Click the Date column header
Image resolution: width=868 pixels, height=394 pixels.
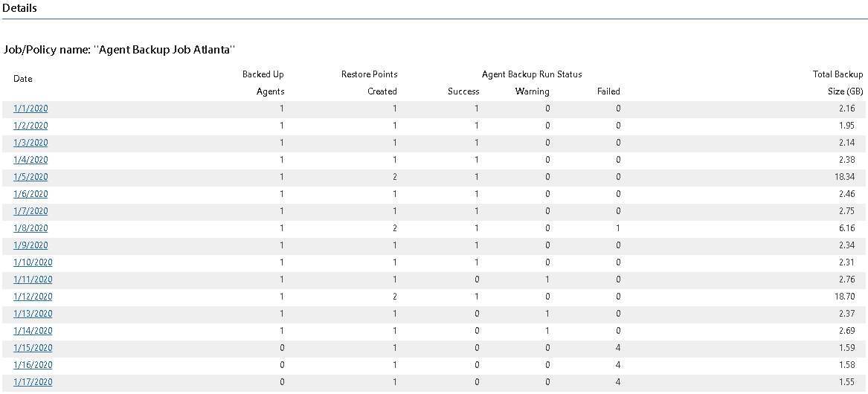pos(23,79)
